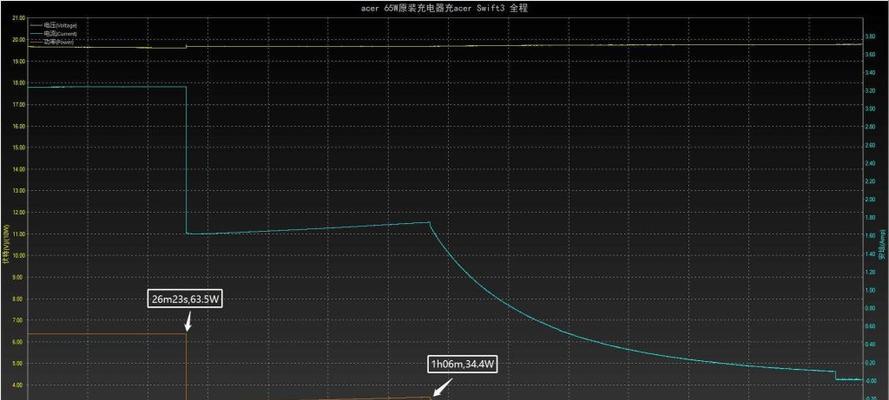Click the left axis value 10.00
889x400 pixels.
point(19,256)
